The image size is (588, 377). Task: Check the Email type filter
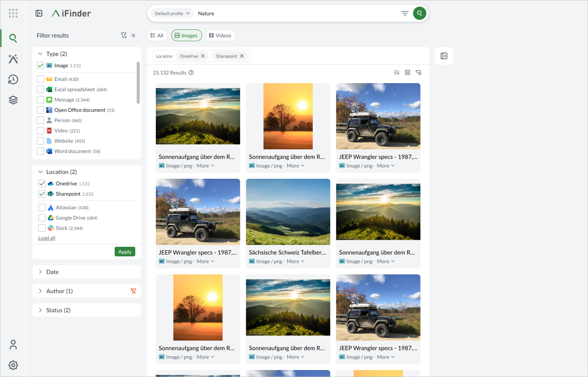tap(40, 79)
